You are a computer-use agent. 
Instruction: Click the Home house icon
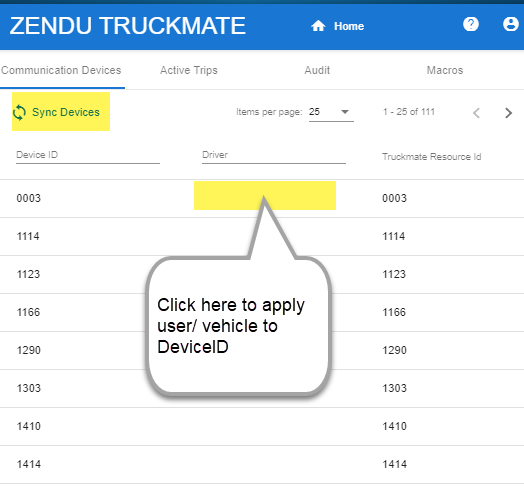click(318, 26)
